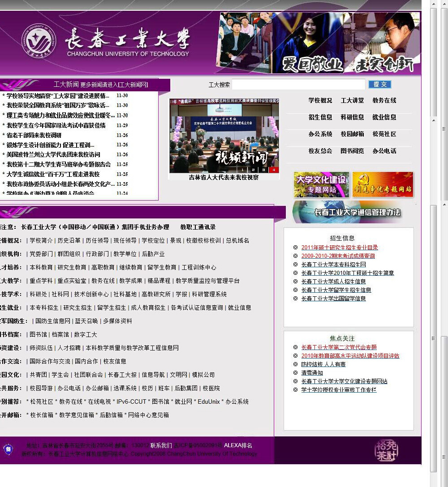Open 学校概况 in the navigation grid
This screenshot has height=487, width=448.
(320, 101)
